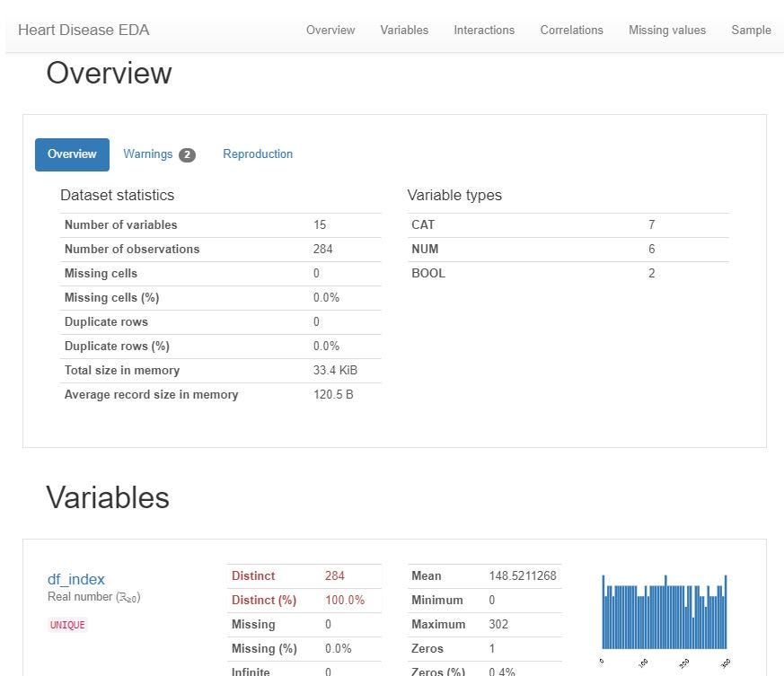Jump to Variables section via navbar
Image resolution: width=784 pixels, height=676 pixels.
(404, 30)
